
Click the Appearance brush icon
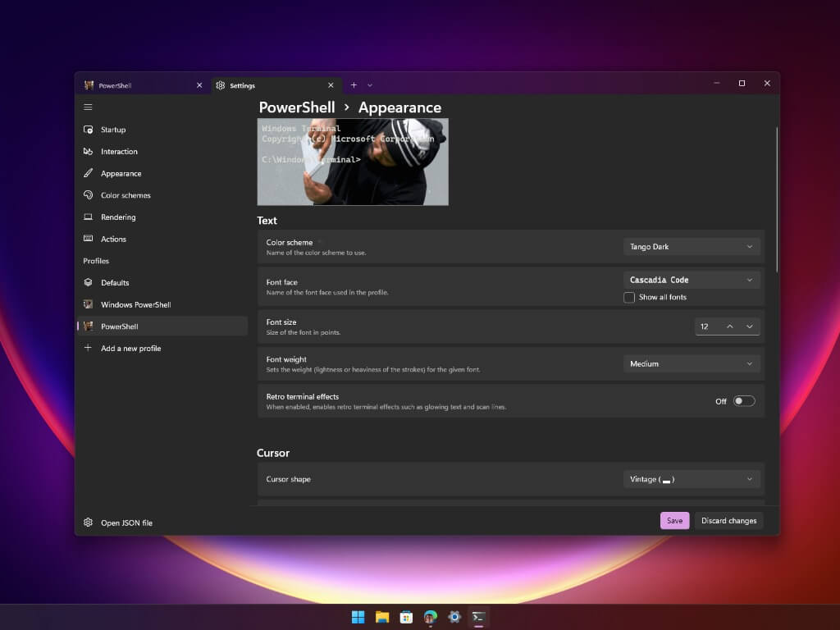89,173
